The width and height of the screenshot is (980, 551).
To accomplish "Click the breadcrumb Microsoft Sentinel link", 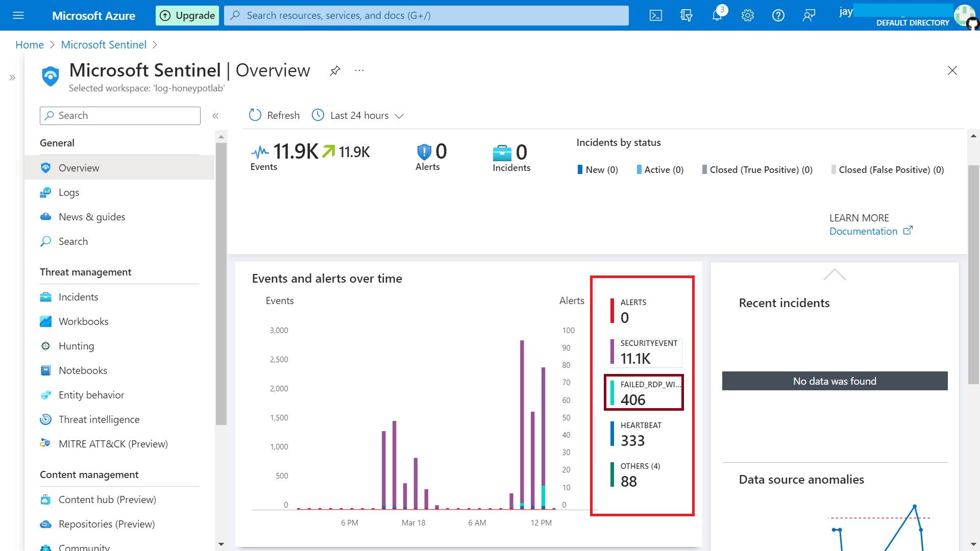I will click(x=104, y=44).
